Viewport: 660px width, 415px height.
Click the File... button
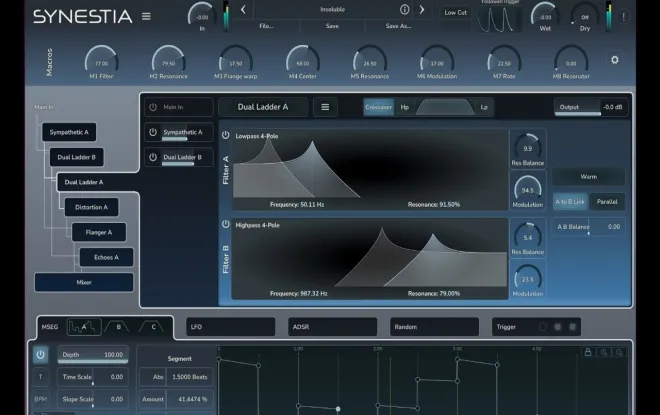(x=266, y=26)
